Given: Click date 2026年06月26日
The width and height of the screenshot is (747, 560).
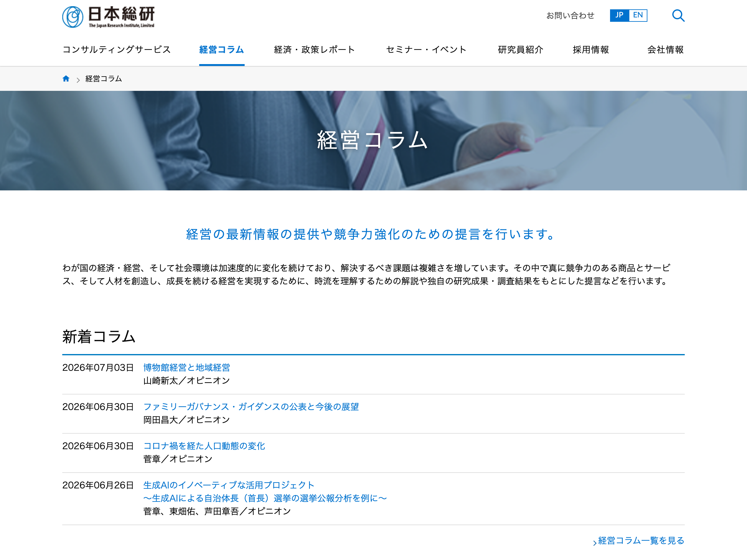Looking at the screenshot, I should pyautogui.click(x=98, y=485).
